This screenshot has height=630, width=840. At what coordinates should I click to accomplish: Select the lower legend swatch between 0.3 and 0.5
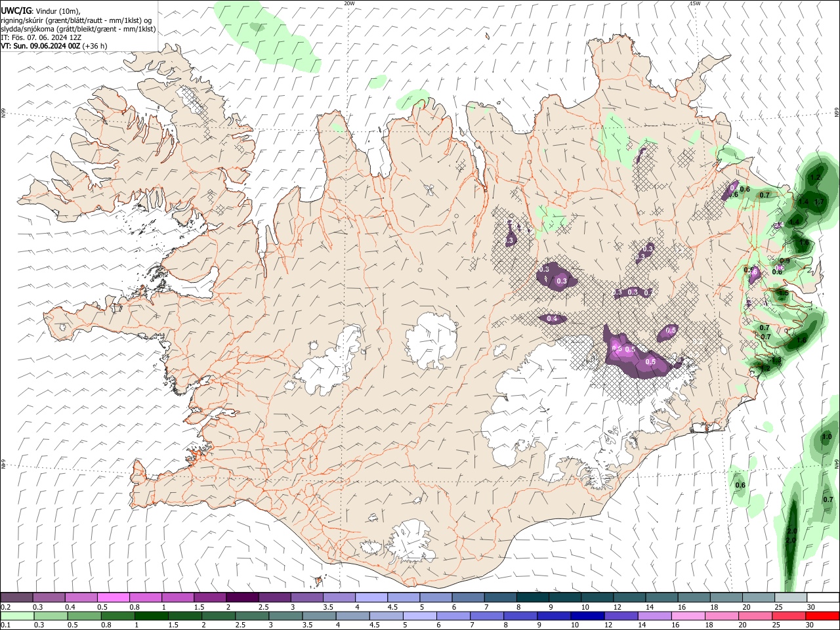51,616
